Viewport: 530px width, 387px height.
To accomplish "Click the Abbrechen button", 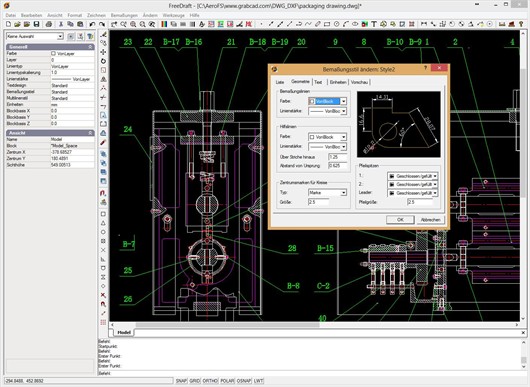I will (430, 220).
